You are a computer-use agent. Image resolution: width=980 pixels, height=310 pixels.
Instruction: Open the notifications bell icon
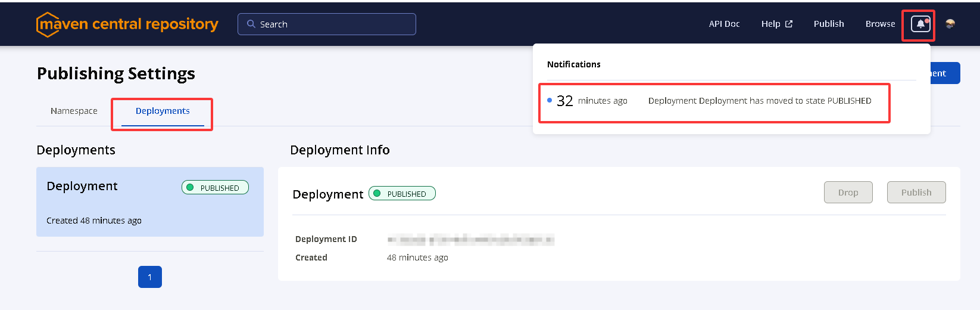(920, 24)
